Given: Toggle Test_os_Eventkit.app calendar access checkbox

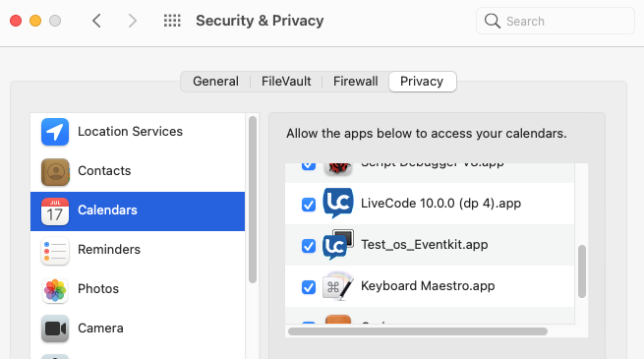Looking at the screenshot, I should 309,246.
